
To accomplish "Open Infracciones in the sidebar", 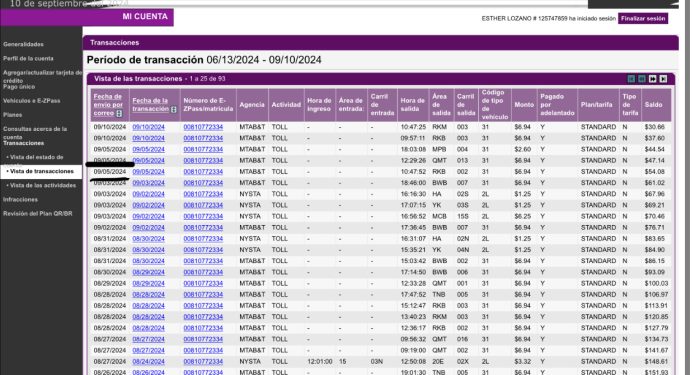I will pyautogui.click(x=20, y=199).
